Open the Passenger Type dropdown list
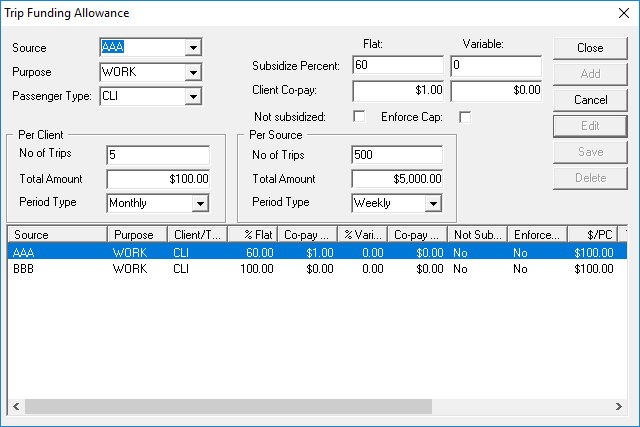The width and height of the screenshot is (640, 427). pyautogui.click(x=193, y=97)
